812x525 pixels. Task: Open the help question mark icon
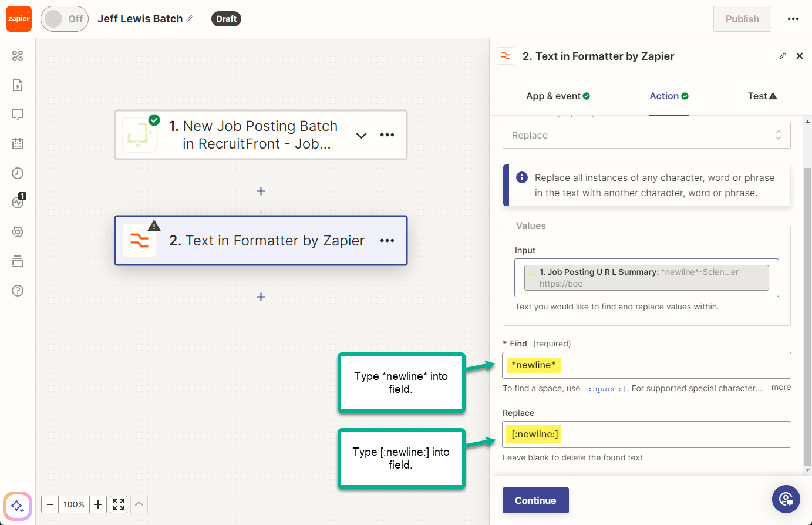(18, 291)
